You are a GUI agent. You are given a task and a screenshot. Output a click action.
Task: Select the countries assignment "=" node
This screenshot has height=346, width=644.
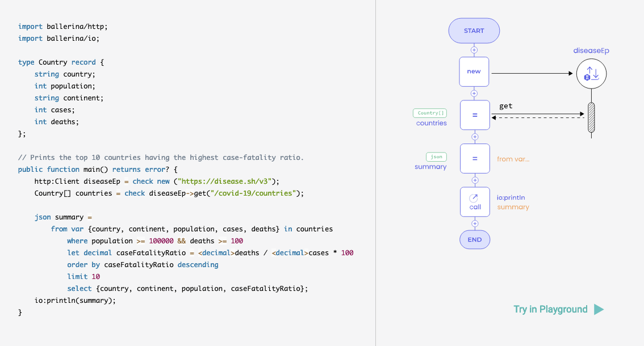coord(474,115)
